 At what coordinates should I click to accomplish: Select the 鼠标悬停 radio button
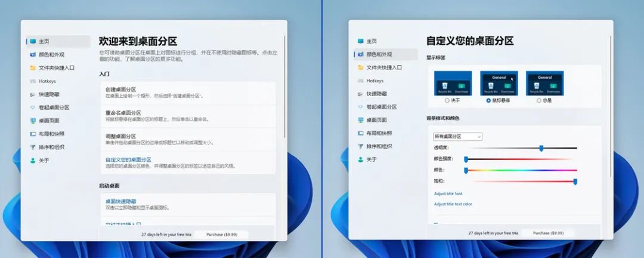pos(488,100)
